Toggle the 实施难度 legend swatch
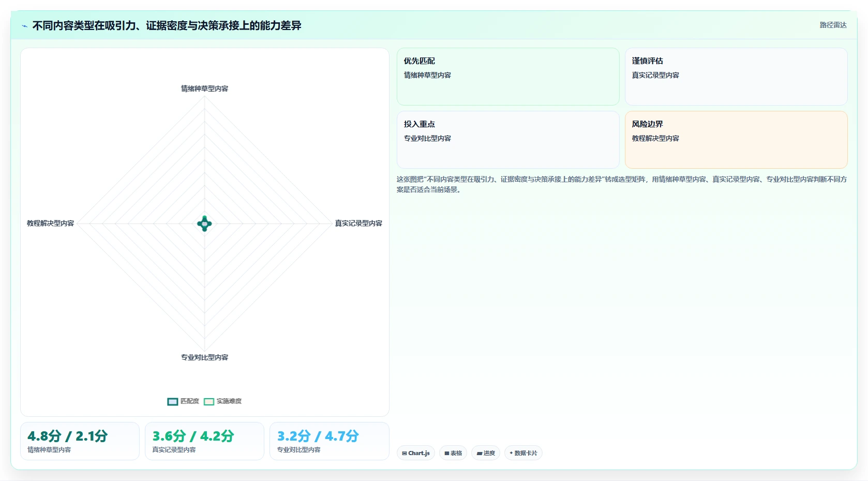Image resolution: width=868 pixels, height=481 pixels. pos(209,402)
